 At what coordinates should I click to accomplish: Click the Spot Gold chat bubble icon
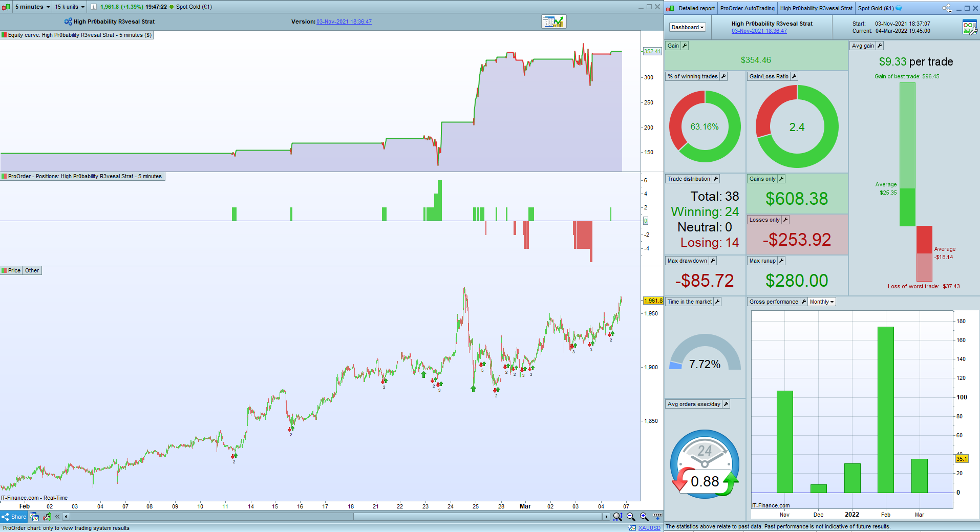pos(899,8)
